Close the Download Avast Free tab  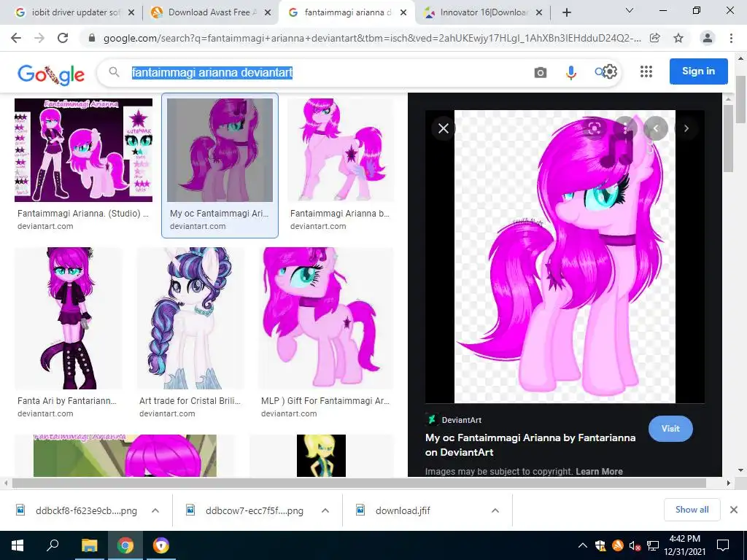[268, 13]
